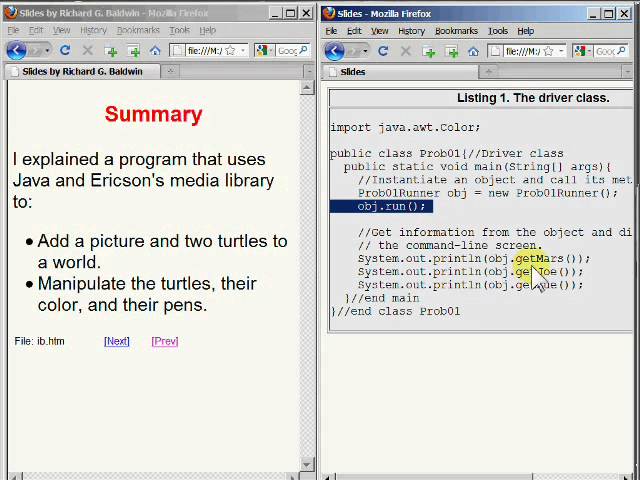
Task: Click 'import java.awt.Color;' code line
Action: click(x=405, y=127)
